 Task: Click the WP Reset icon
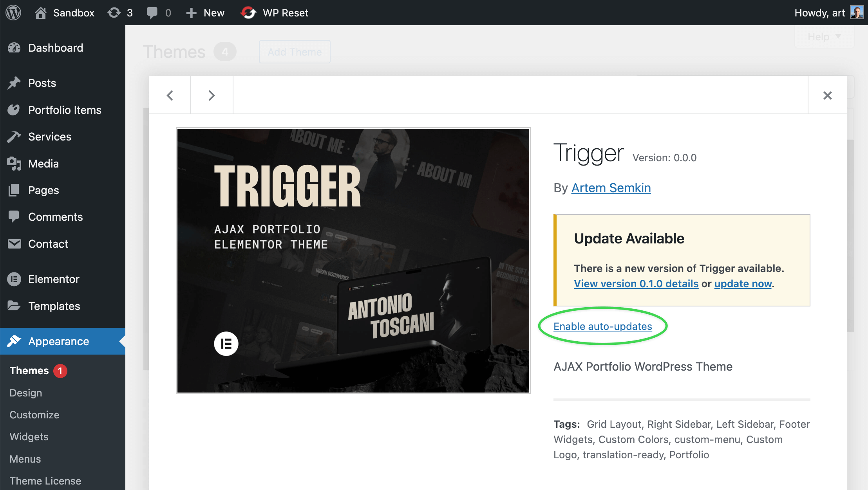pos(248,13)
